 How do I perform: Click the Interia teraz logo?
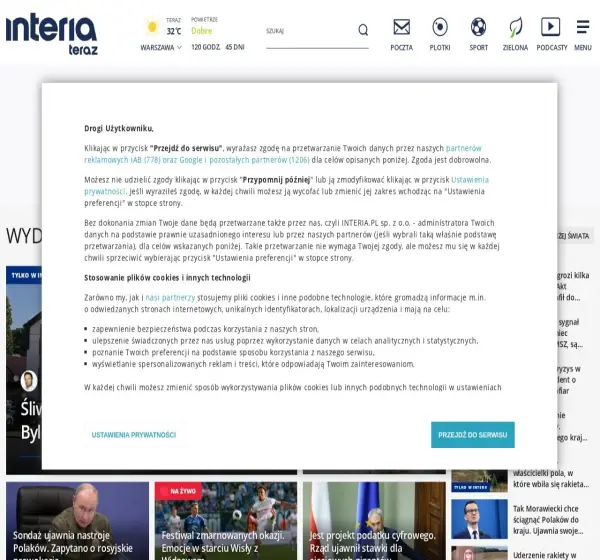tap(51, 34)
